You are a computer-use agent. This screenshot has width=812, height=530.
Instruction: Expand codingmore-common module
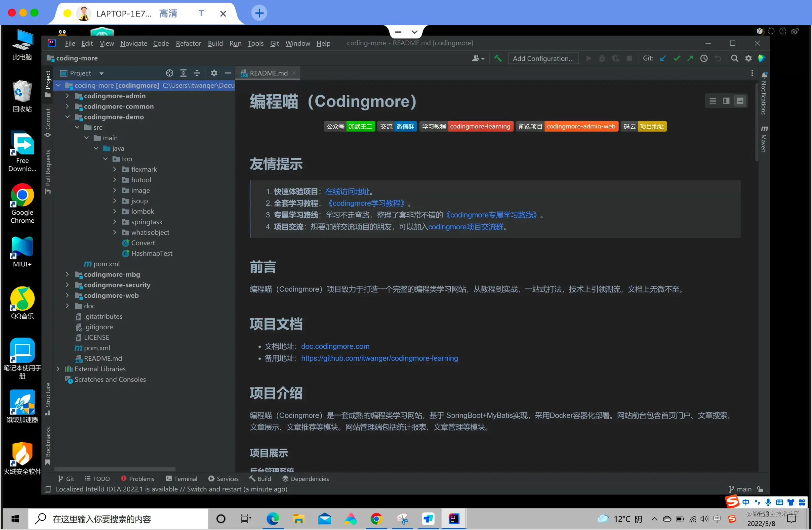pyautogui.click(x=67, y=106)
